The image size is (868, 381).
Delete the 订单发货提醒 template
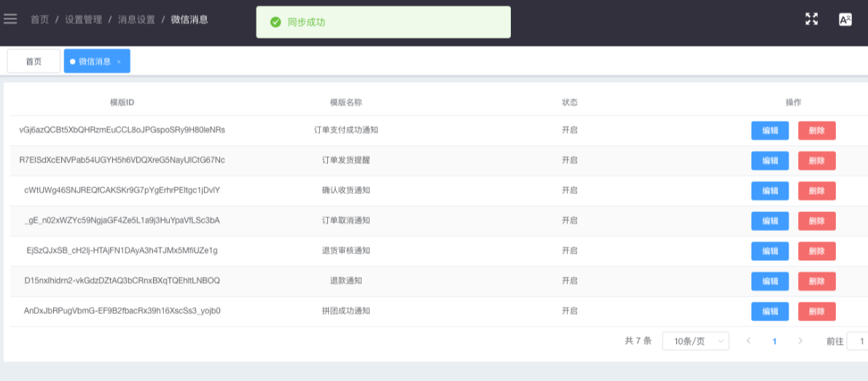(x=816, y=160)
